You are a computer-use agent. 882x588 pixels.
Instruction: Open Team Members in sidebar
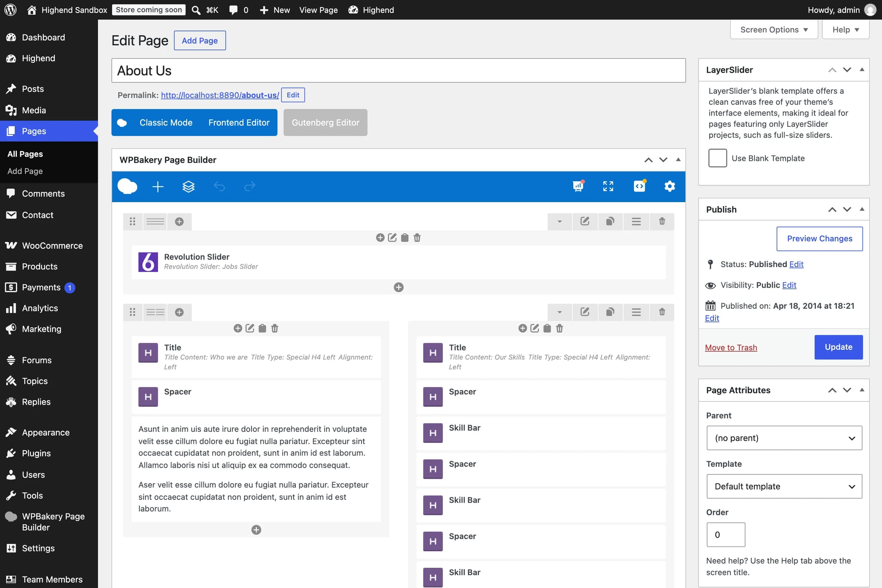(49, 579)
